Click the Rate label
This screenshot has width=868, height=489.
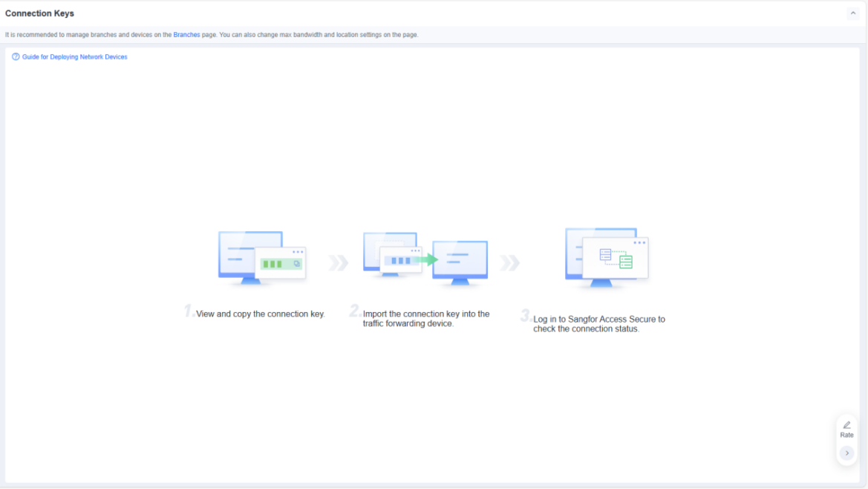846,435
